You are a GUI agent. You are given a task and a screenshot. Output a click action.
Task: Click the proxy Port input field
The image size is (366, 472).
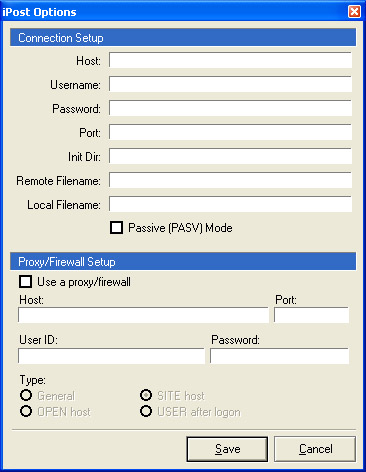point(311,315)
